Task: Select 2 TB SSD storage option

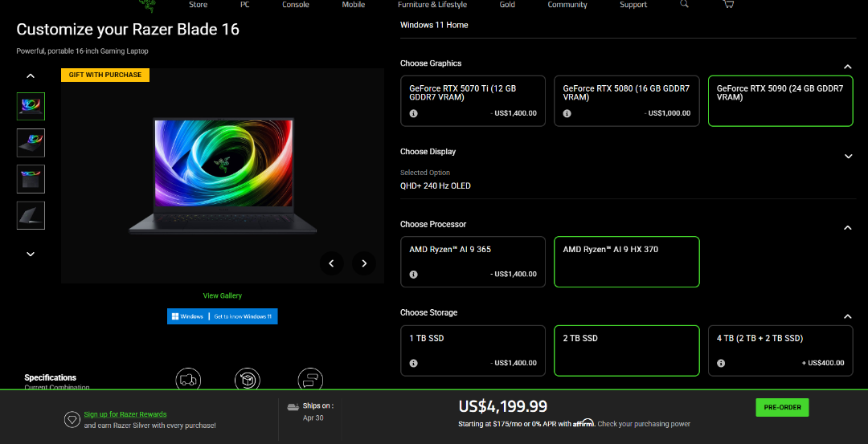Action: click(x=627, y=351)
